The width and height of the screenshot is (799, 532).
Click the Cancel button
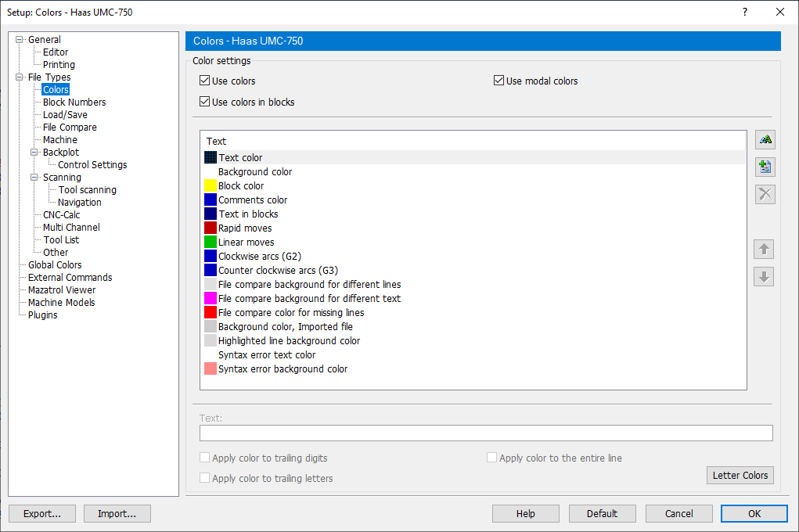[x=679, y=514]
